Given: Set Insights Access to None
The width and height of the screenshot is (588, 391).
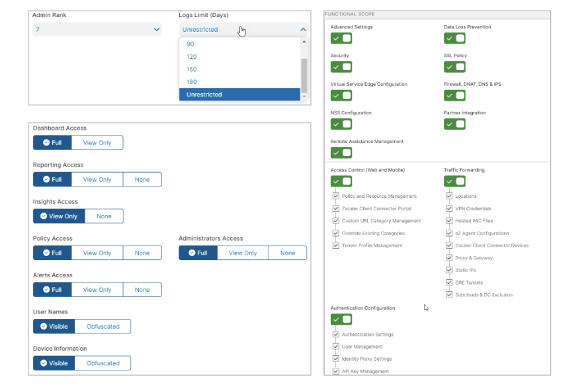Looking at the screenshot, I should [104, 216].
